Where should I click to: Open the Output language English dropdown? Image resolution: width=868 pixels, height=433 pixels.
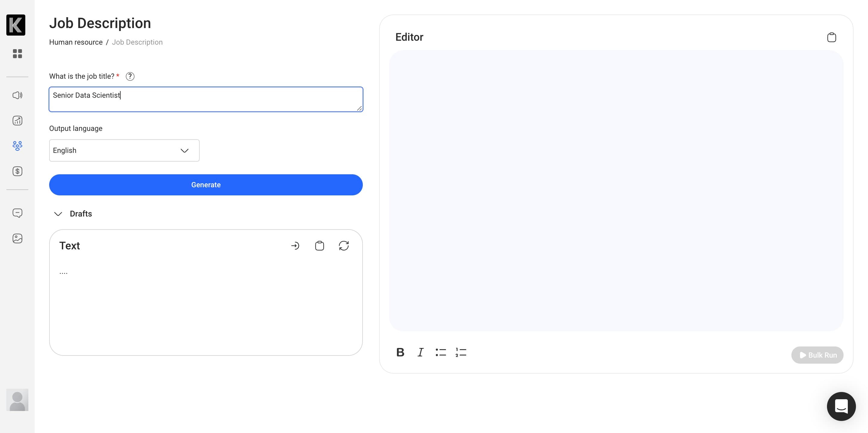pyautogui.click(x=124, y=151)
